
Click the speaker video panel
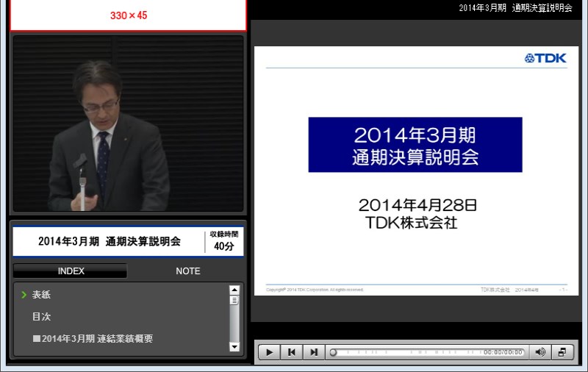coord(128,124)
